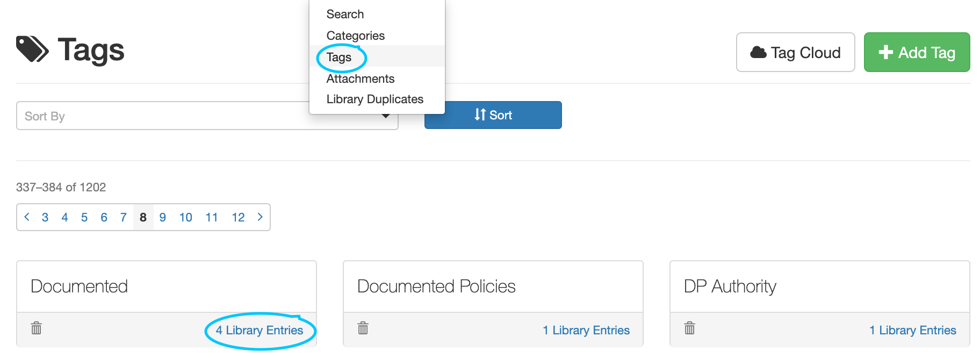The image size is (980, 358).
Task: Click trash icon on DP Authority card
Action: pyautogui.click(x=689, y=328)
